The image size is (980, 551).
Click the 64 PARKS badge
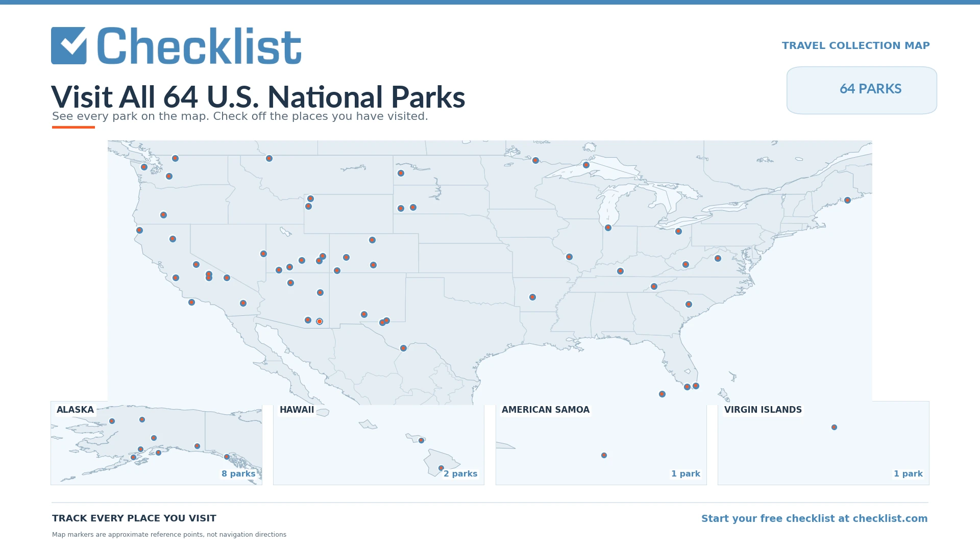point(862,90)
